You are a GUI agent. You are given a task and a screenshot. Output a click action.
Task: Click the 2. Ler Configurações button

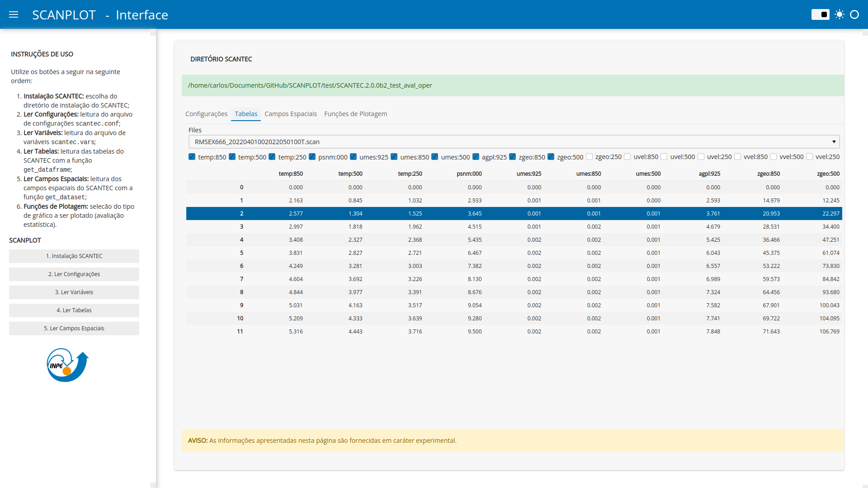(74, 274)
